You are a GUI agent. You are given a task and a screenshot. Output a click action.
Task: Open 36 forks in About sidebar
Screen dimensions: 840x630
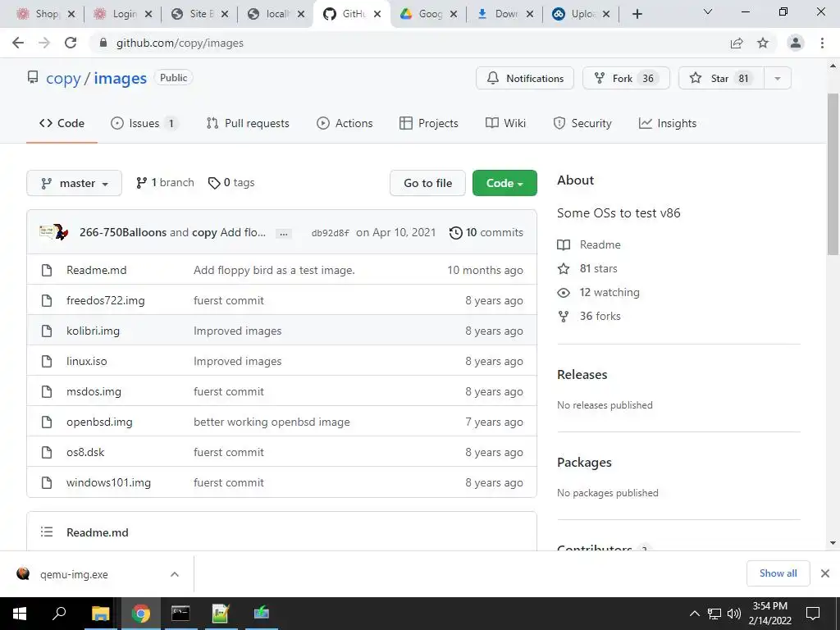[589, 316]
